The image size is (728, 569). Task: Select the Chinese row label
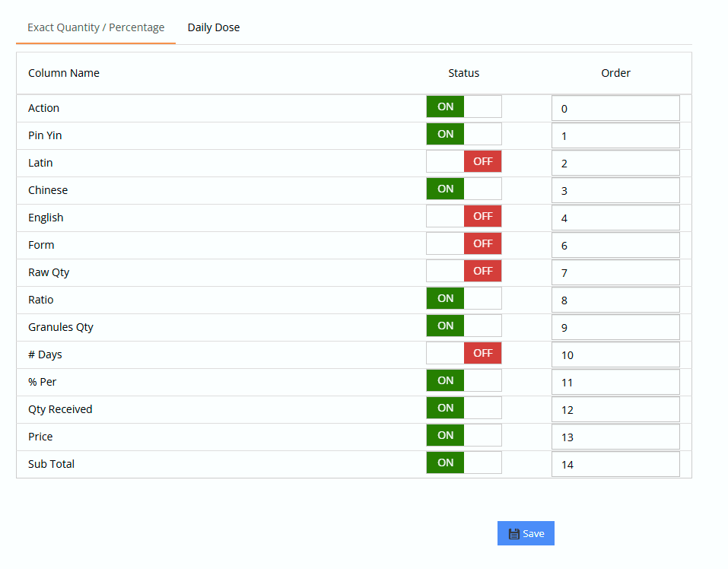[x=48, y=190]
